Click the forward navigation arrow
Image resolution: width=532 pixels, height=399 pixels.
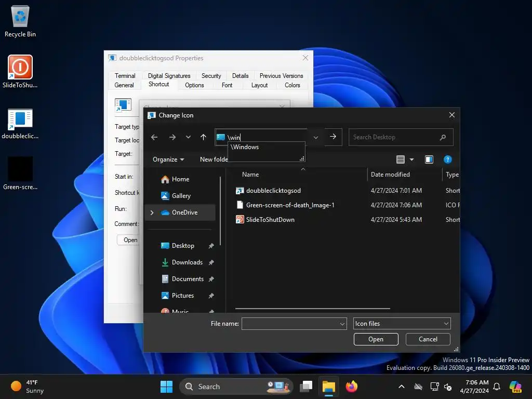point(172,137)
